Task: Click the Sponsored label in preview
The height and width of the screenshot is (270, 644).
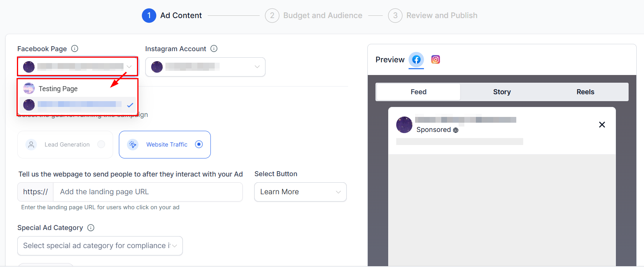Action: tap(434, 130)
